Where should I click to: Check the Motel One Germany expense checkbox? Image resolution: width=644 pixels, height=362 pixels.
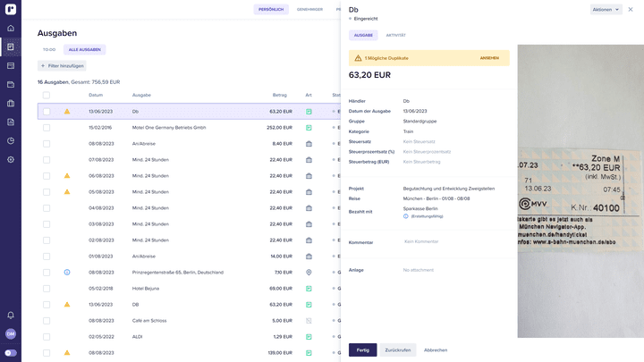click(x=47, y=128)
